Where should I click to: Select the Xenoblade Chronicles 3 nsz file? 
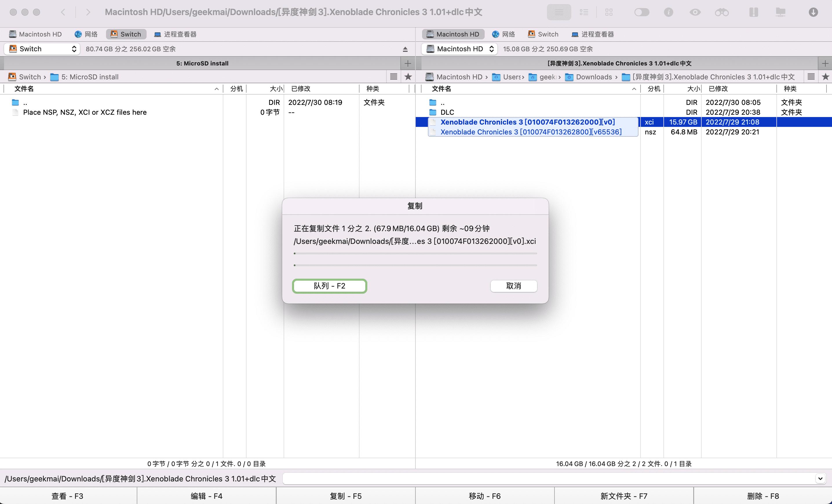530,132
